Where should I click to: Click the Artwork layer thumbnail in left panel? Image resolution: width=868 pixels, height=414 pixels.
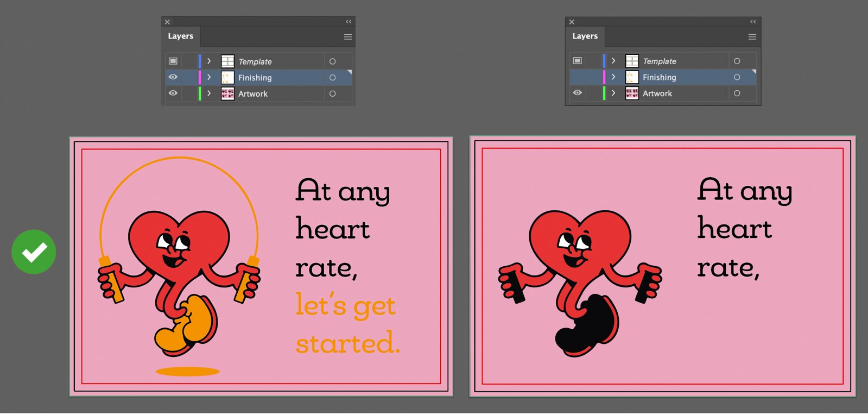[227, 93]
